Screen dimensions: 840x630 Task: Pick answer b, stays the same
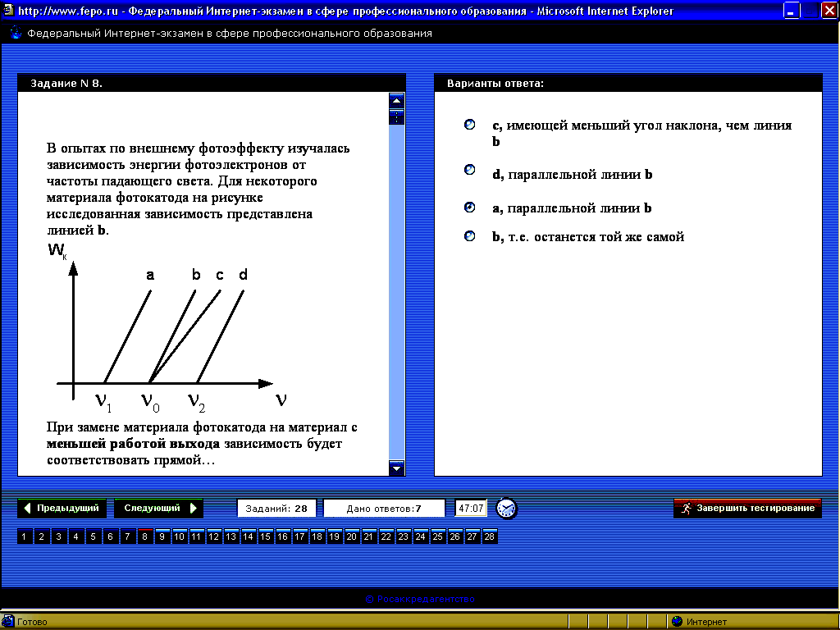pos(469,235)
